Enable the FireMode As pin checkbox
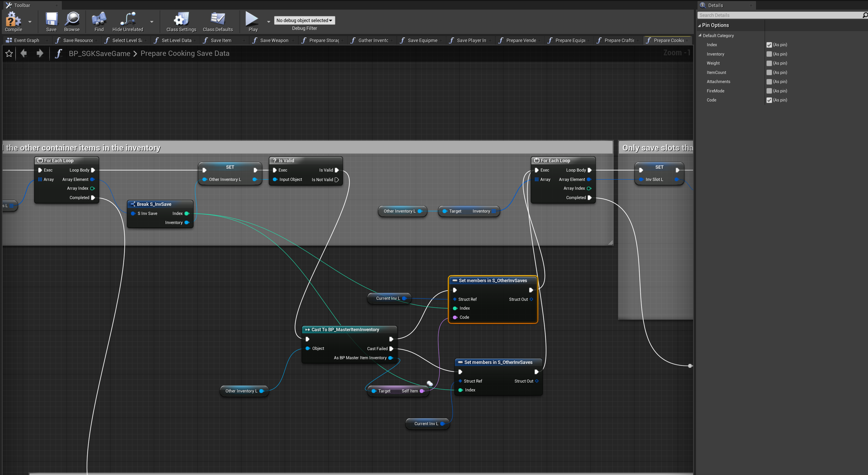 coord(769,91)
